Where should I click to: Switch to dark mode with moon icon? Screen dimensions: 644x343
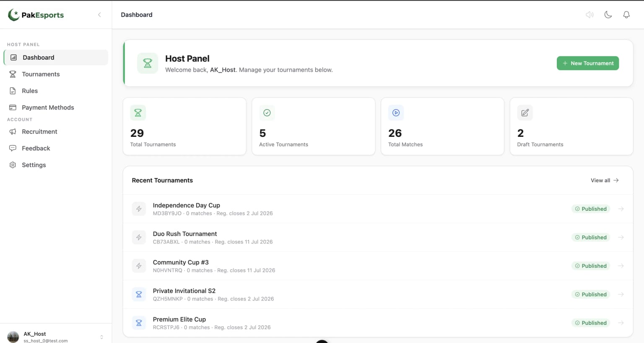tap(608, 15)
